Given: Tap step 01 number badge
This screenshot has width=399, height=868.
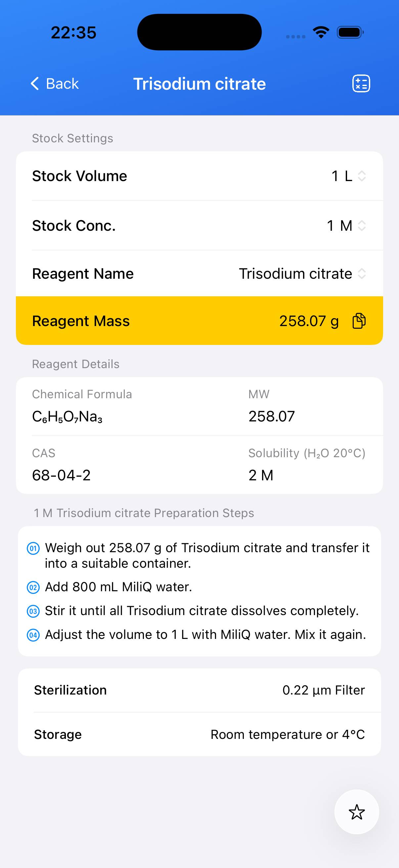Looking at the screenshot, I should point(33,548).
